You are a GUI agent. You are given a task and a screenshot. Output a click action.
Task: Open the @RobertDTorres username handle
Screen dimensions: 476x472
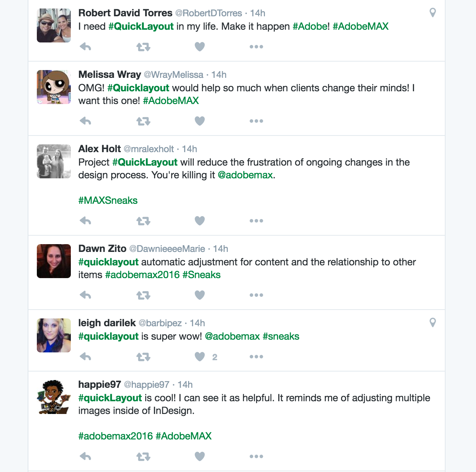(x=209, y=13)
